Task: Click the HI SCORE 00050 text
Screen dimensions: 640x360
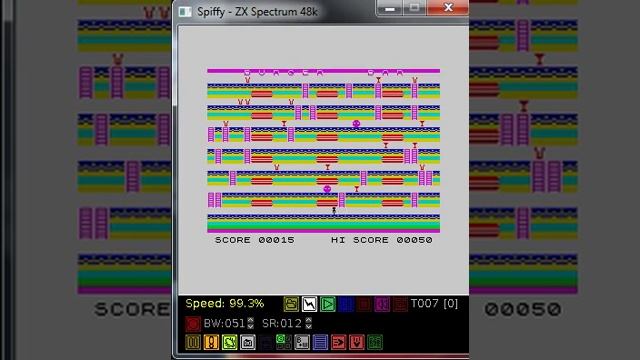Action: pyautogui.click(x=382, y=240)
